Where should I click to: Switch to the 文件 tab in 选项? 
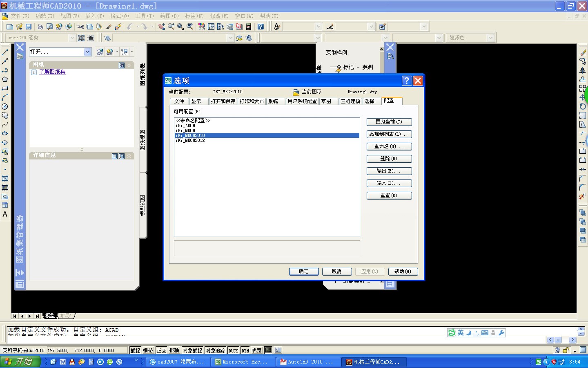pos(179,101)
